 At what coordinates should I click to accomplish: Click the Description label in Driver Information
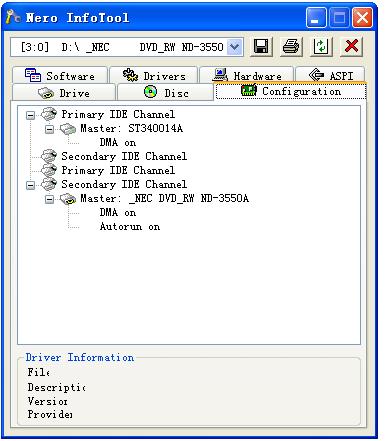pos(56,387)
